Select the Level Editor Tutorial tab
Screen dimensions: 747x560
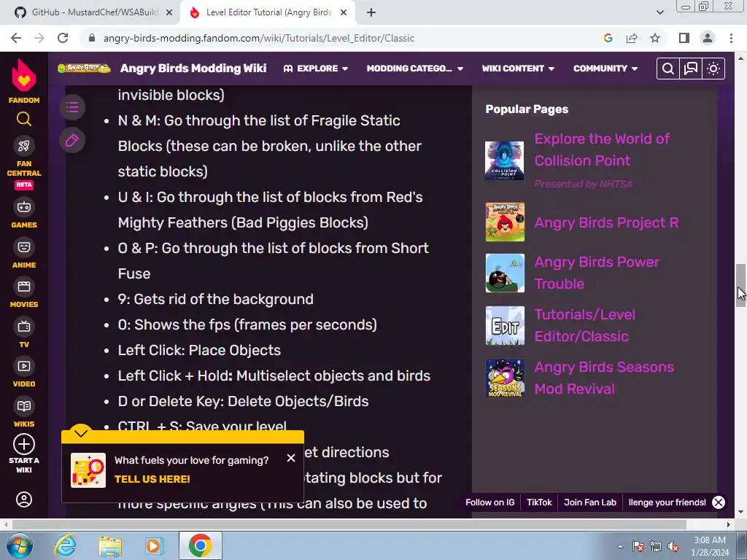click(x=268, y=12)
